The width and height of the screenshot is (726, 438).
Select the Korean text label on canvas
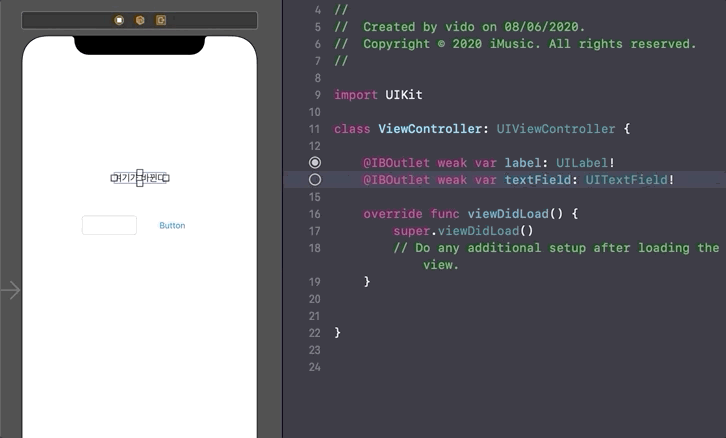click(x=140, y=178)
